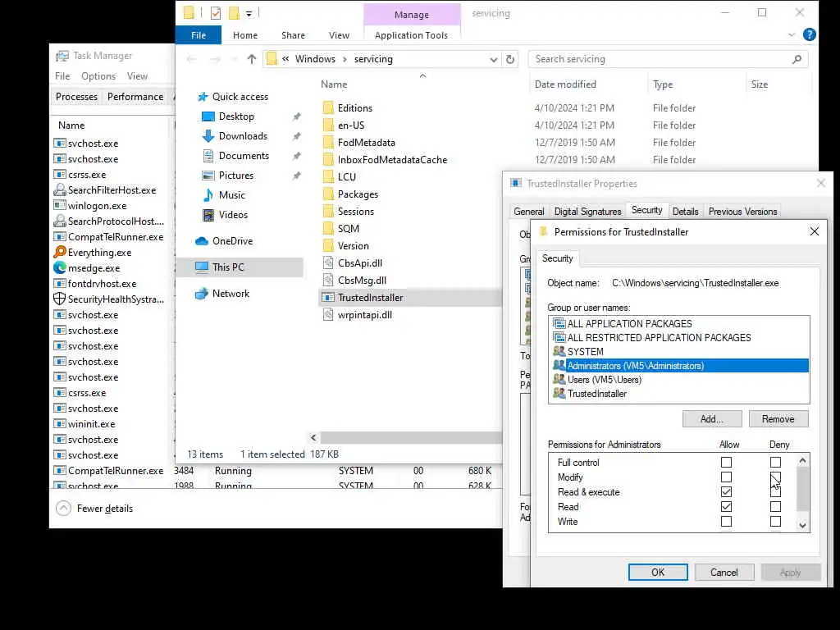Click the Fewer details arrow icon
This screenshot has height=630, width=840.
(x=63, y=509)
